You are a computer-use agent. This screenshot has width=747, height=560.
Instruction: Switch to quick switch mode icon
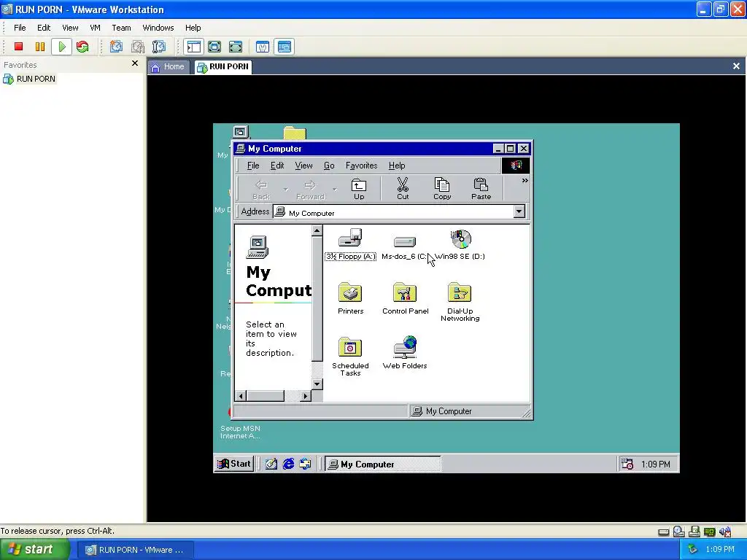[x=214, y=47]
